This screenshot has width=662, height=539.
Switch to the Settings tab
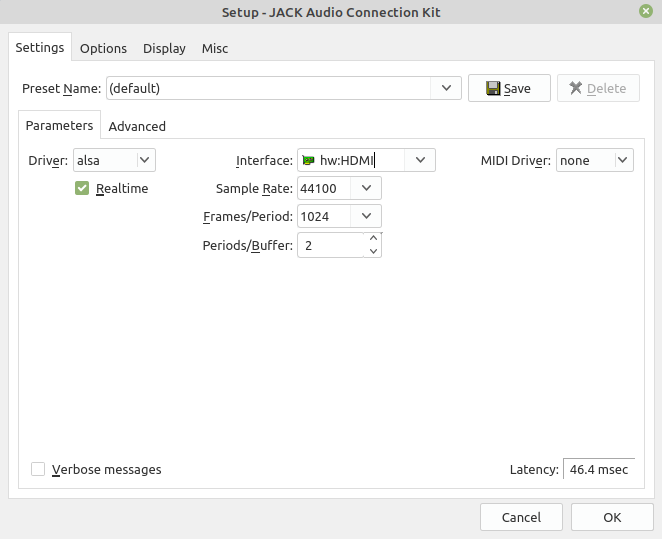point(40,47)
